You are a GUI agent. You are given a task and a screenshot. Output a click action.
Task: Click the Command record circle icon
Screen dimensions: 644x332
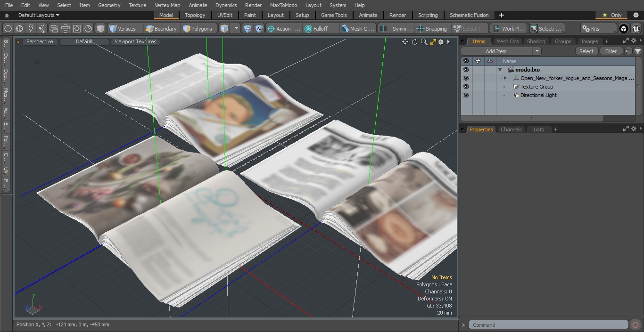pyautogui.click(x=635, y=325)
